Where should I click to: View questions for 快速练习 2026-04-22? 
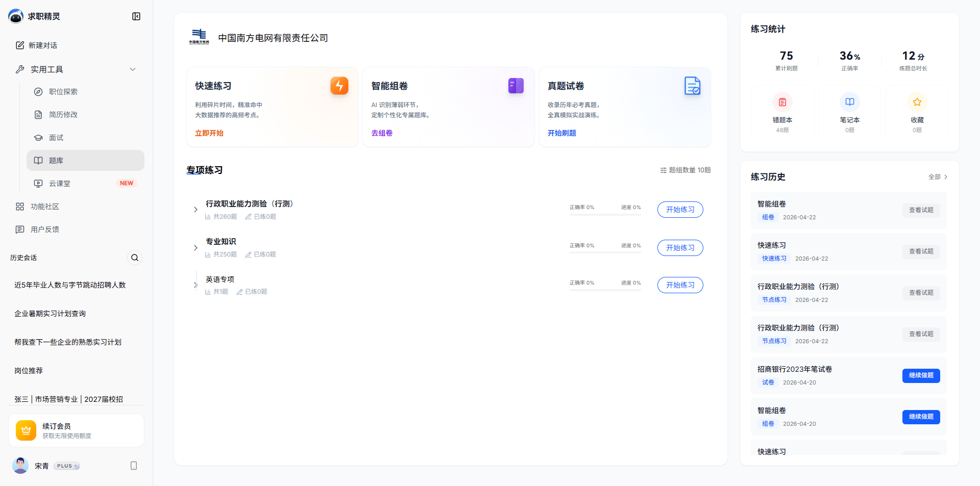[921, 252]
